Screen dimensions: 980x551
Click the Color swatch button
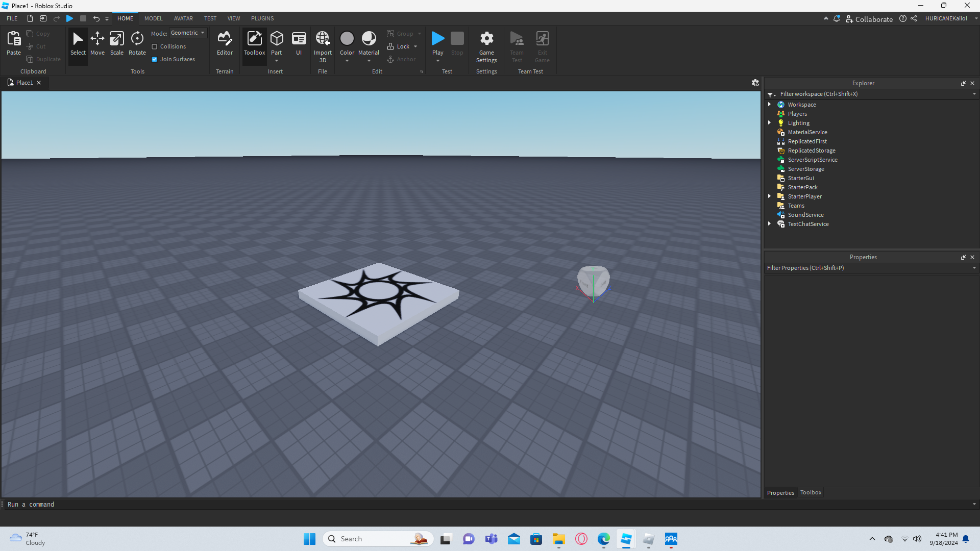(x=347, y=39)
